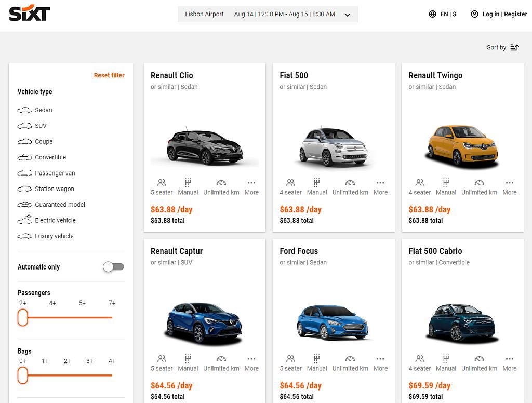Pick the Luxury vehicle filter icon
Viewport: 532px width, 403px height.
[24, 236]
